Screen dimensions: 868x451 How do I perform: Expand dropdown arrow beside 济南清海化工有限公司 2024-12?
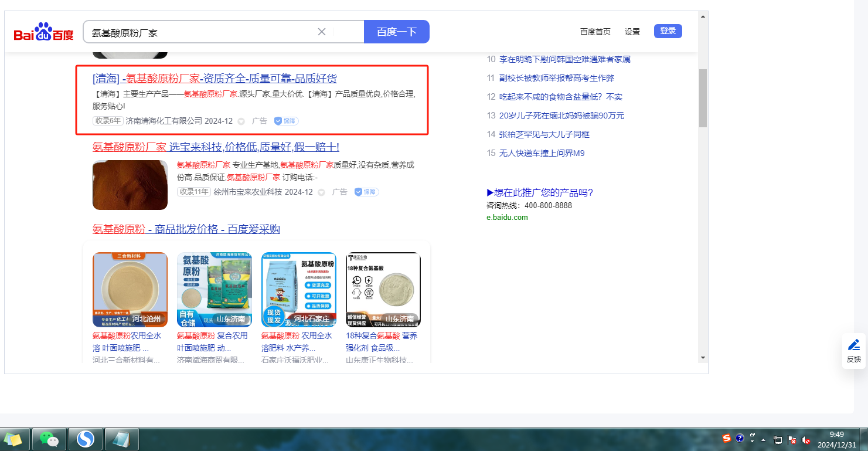[241, 121]
